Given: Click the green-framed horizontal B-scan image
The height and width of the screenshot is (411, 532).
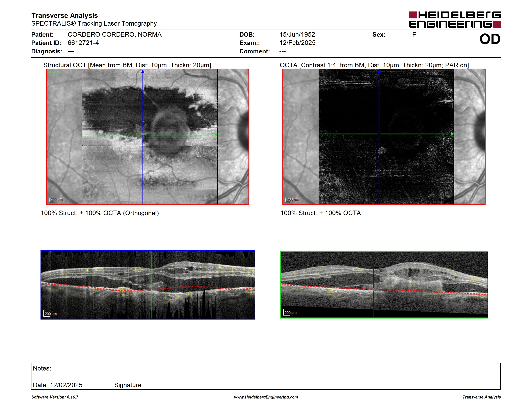Looking at the screenshot, I should tap(384, 285).
